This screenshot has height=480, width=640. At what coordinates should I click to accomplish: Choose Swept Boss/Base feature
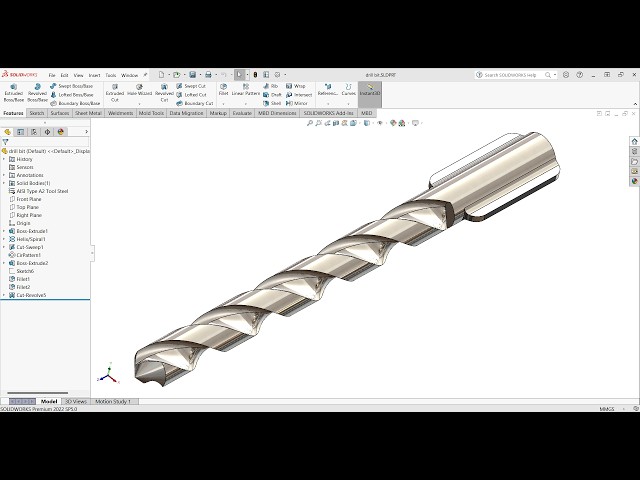click(x=71, y=86)
